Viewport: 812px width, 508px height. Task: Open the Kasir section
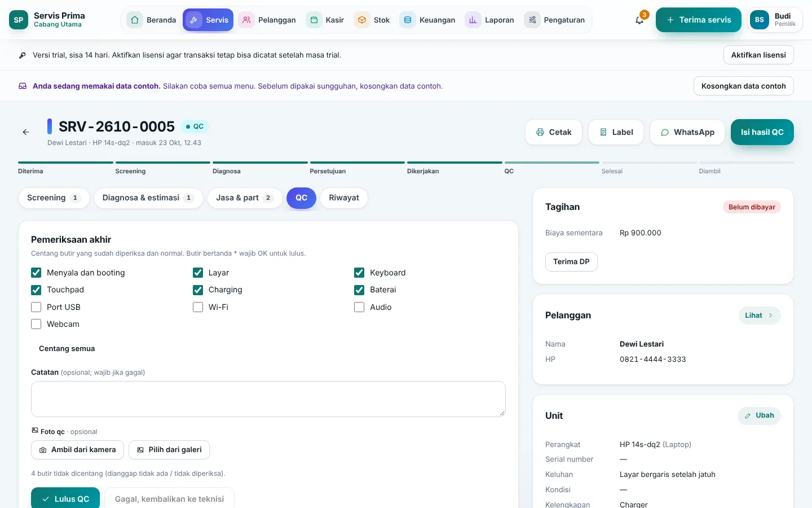(x=325, y=20)
